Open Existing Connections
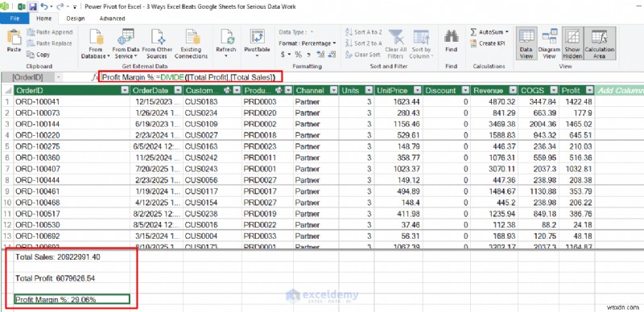 191,44
